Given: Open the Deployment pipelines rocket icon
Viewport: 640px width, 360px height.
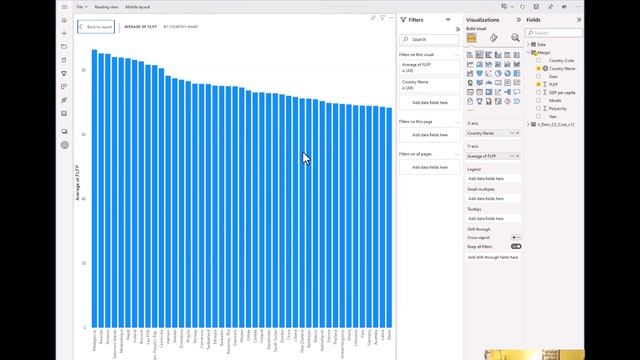Looking at the screenshot, I should pos(64,100).
